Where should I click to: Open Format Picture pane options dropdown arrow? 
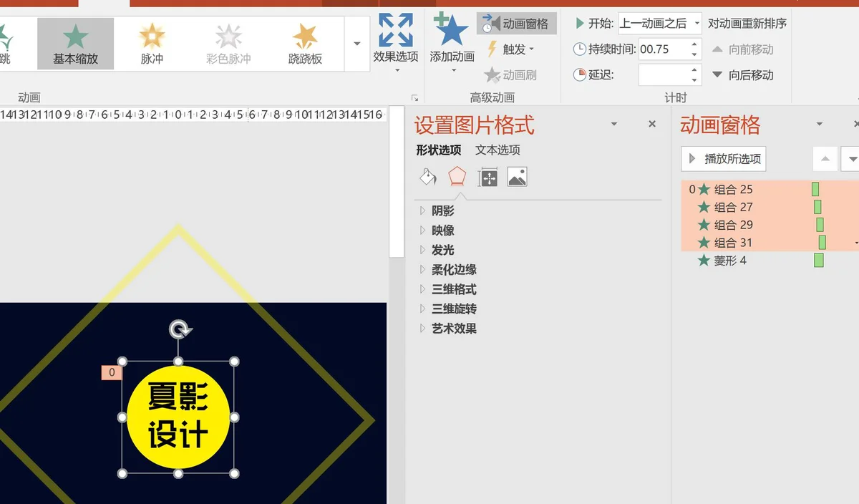[x=614, y=124]
